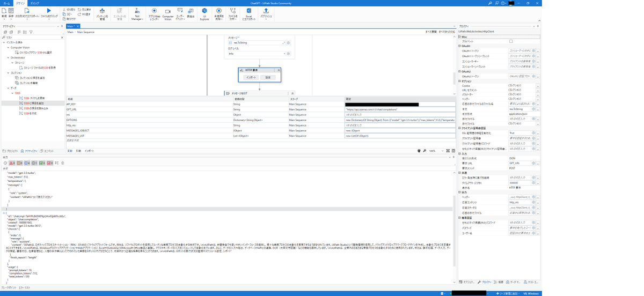Collapse the コレクション tree node
644x296 pixels.
click(8, 72)
